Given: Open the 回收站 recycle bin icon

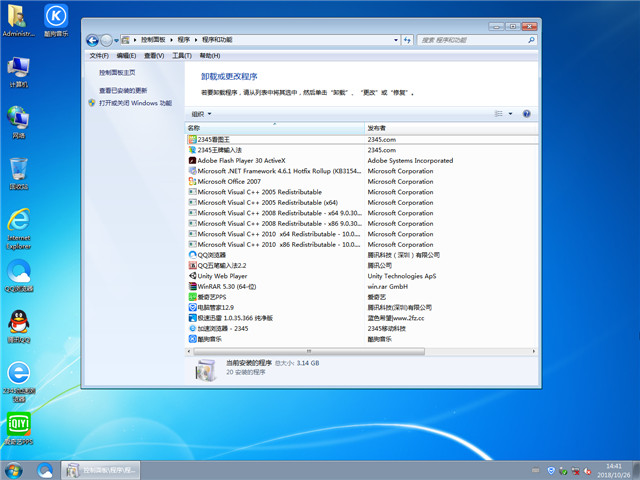Looking at the screenshot, I should 18,173.
